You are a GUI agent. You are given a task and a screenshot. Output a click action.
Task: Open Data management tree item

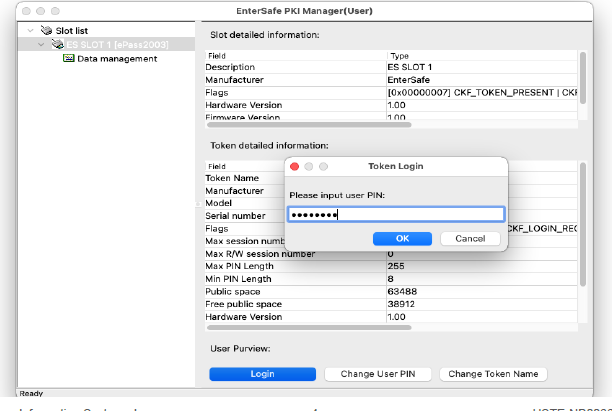pos(117,59)
